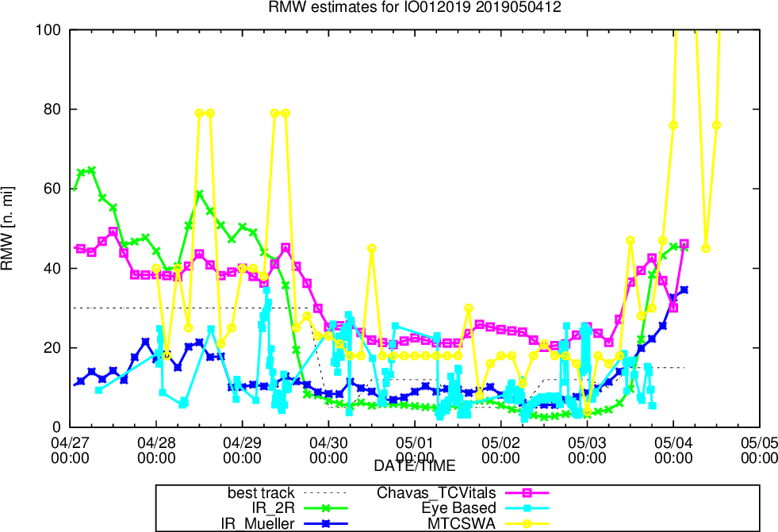Click the 'Chavas_TCVitals' legend label
778x532 pixels.
click(436, 493)
